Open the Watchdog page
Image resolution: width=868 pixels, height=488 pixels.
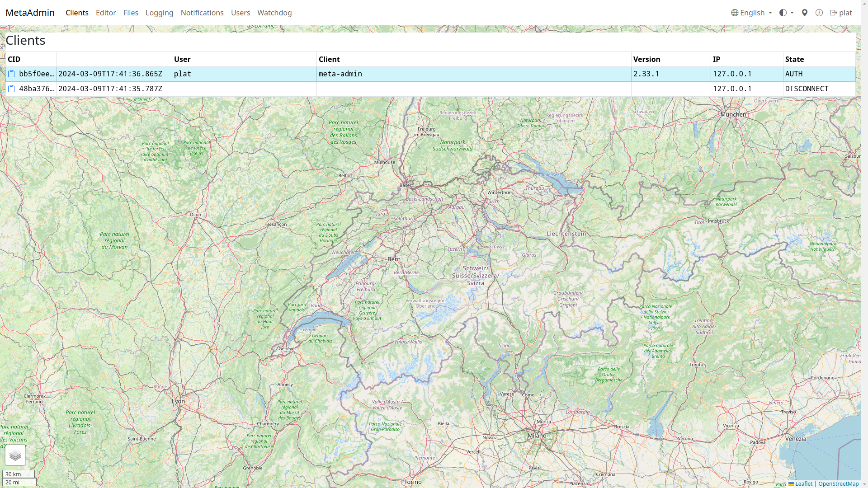274,13
